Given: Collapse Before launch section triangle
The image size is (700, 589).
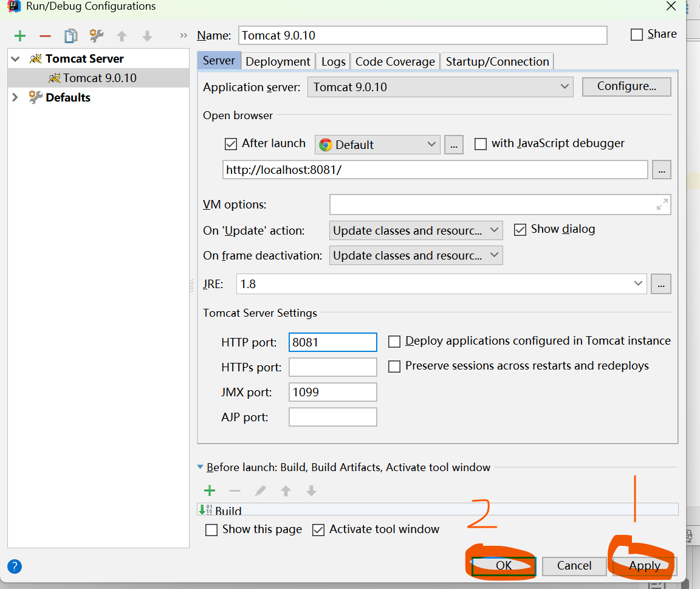Looking at the screenshot, I should pos(200,467).
